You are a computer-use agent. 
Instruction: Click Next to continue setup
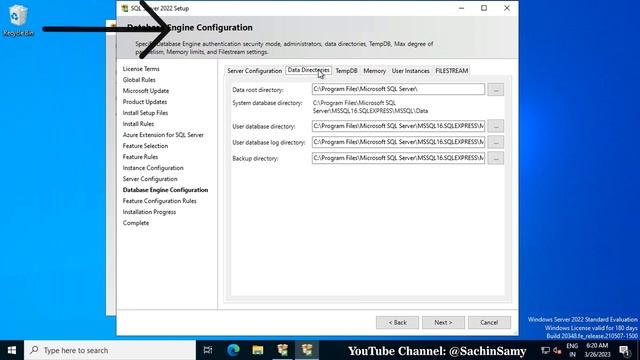pyautogui.click(x=443, y=322)
